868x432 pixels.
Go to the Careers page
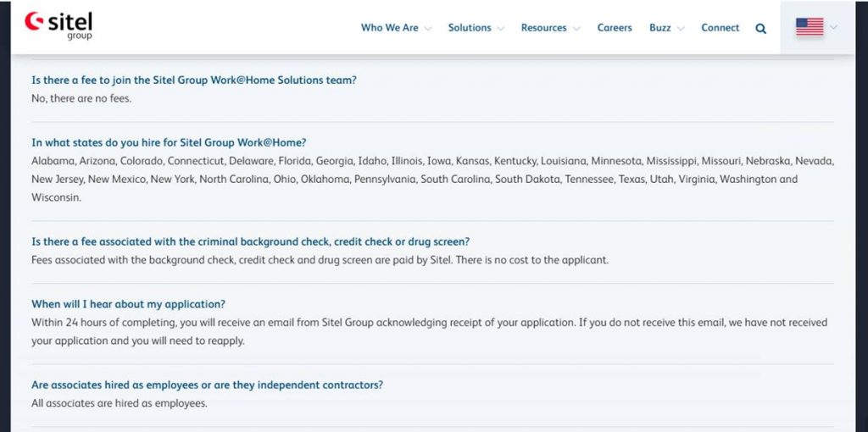[x=615, y=28]
